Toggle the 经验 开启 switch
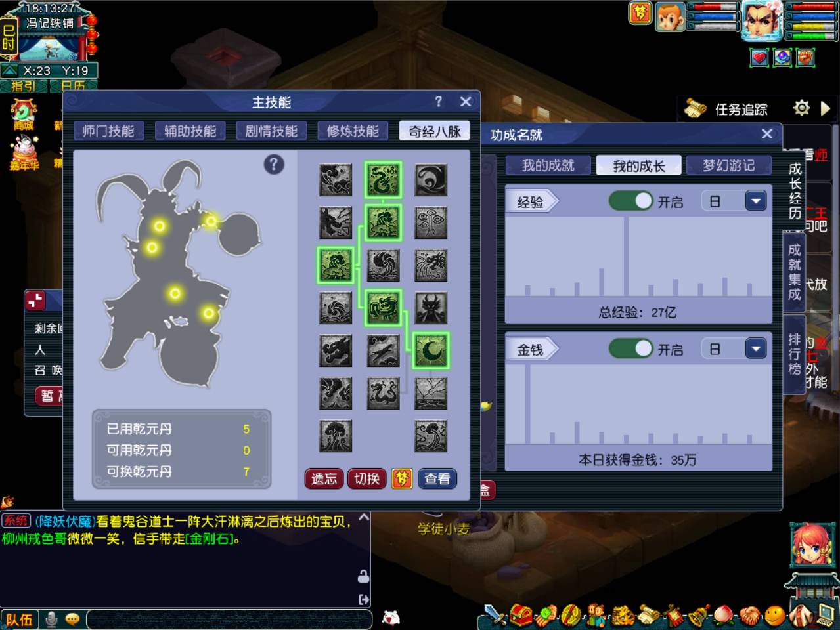This screenshot has height=630, width=840. (x=630, y=201)
